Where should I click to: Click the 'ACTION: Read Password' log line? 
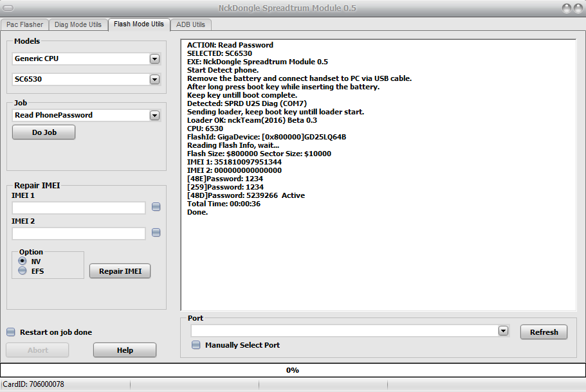[x=230, y=45]
